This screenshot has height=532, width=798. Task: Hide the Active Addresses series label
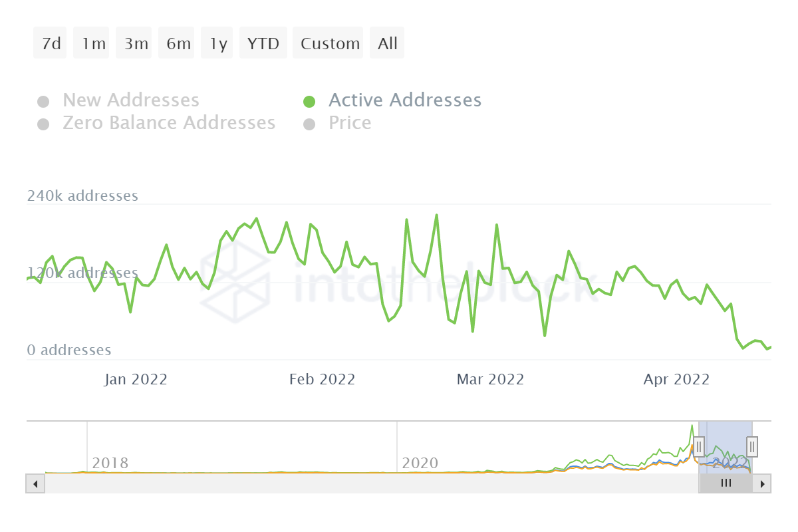(x=405, y=100)
